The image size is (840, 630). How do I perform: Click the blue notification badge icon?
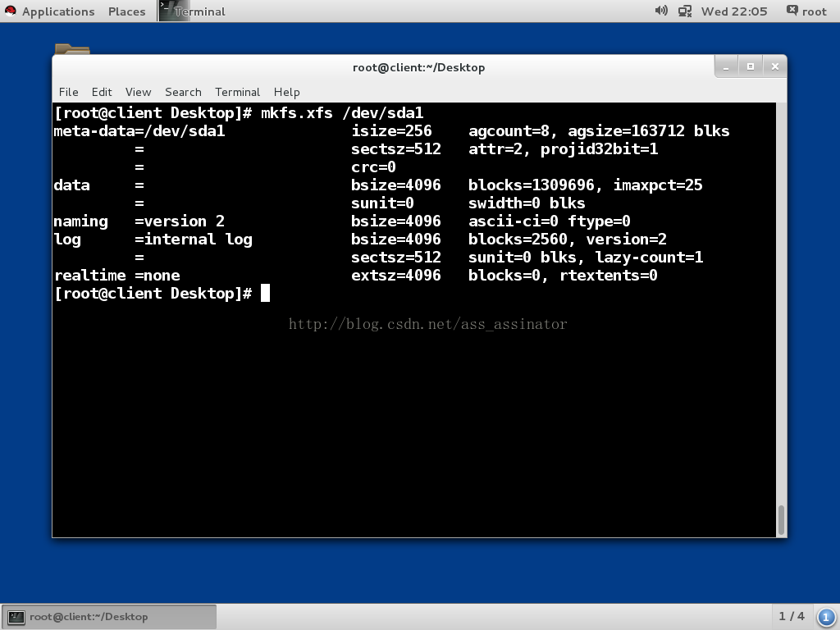825,617
